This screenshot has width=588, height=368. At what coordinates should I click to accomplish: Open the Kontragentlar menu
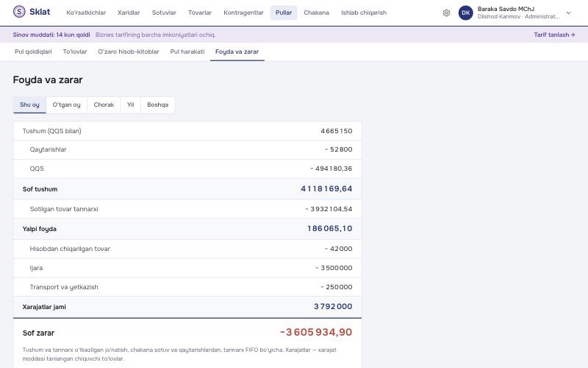pyautogui.click(x=243, y=13)
